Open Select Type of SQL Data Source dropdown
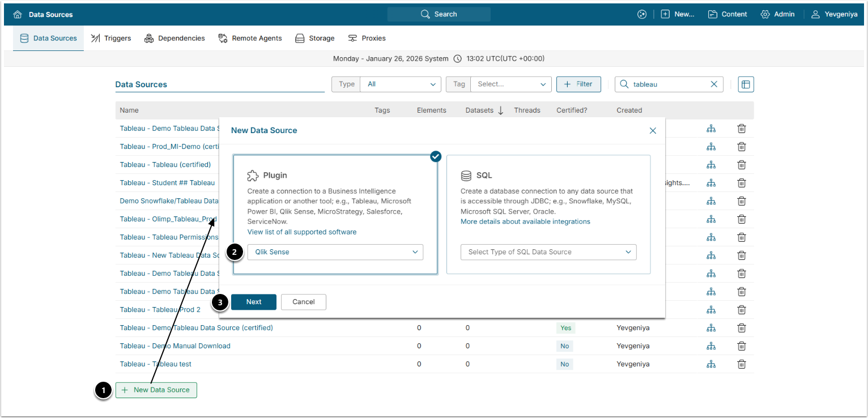The width and height of the screenshot is (868, 418). pyautogui.click(x=548, y=252)
